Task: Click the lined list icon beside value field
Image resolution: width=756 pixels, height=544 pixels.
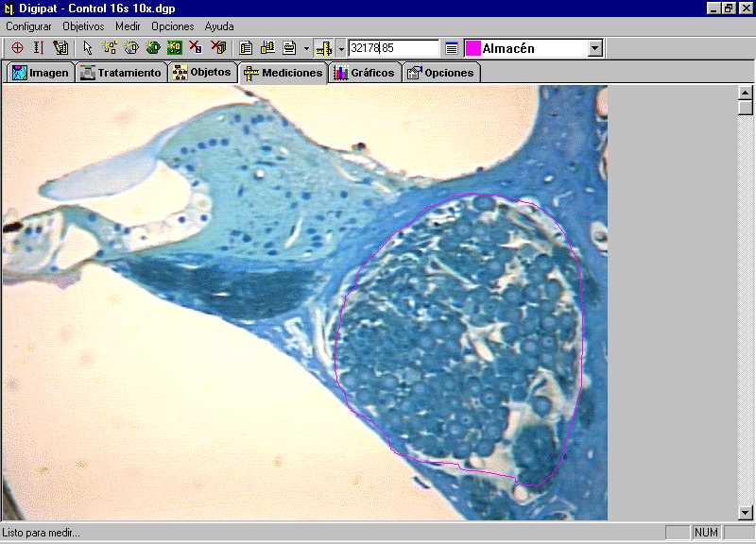Action: click(452, 48)
